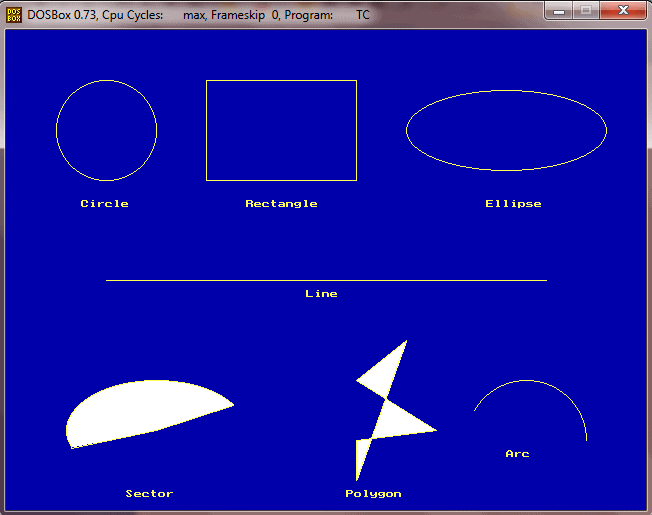Viewport: 652px width, 515px height.
Task: Click the "Circle" text label
Action: pos(105,204)
